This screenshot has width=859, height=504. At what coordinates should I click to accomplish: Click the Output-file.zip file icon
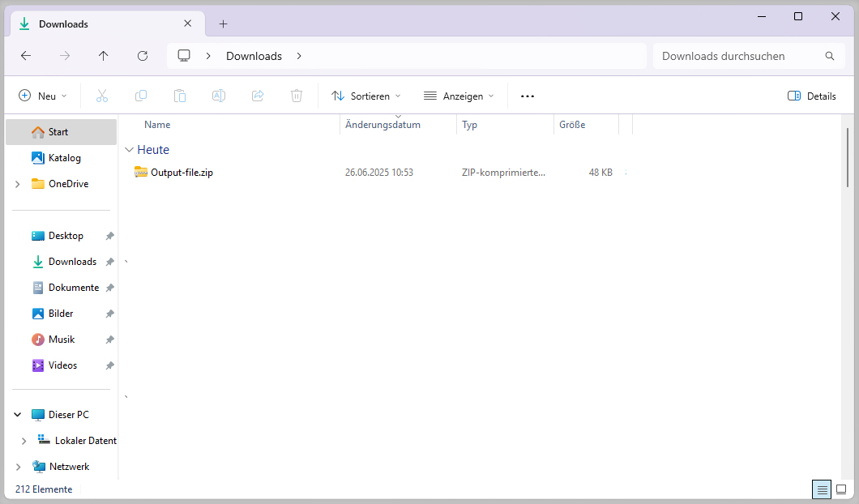[141, 172]
